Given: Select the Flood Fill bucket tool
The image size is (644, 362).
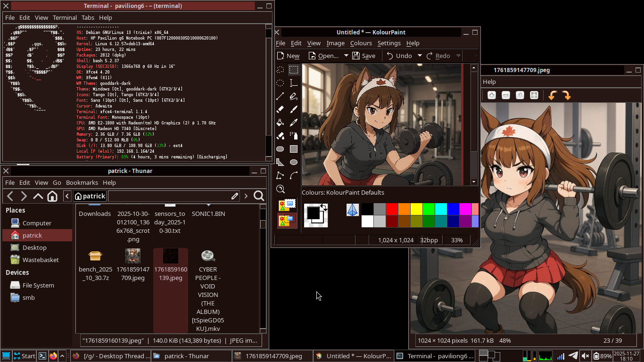Looking at the screenshot, I should tap(280, 123).
